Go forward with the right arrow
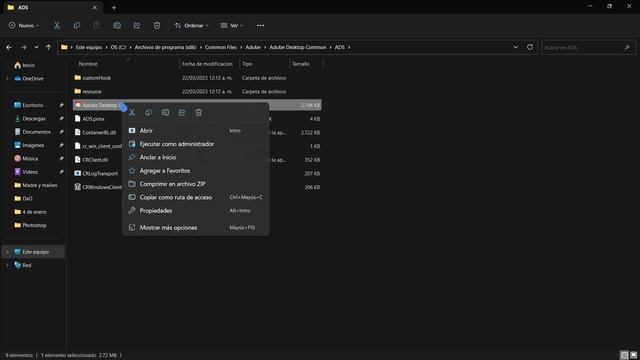 [x=23, y=47]
